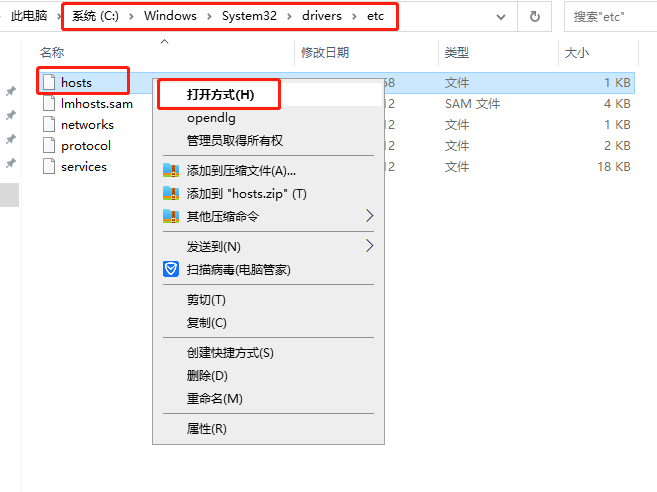Viewport: 657px width, 492px height.
Task: Click the SAM 文件 type cell
Action: [x=472, y=104]
